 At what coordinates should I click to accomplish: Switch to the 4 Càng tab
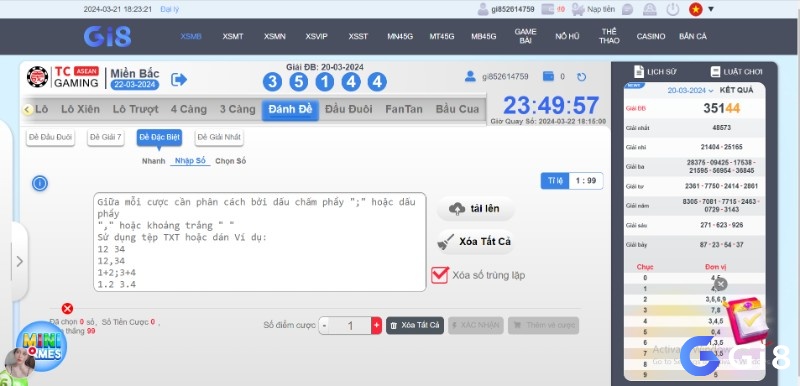pyautogui.click(x=189, y=109)
